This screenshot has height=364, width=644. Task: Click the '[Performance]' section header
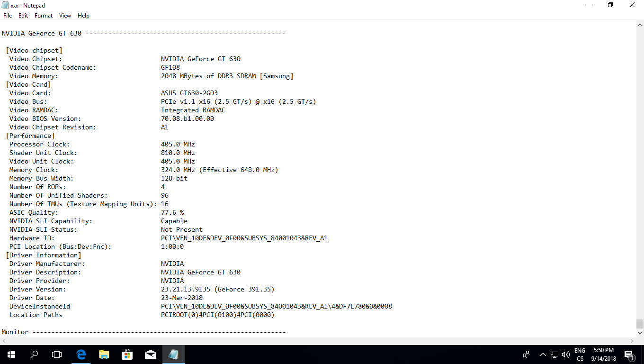pos(30,136)
